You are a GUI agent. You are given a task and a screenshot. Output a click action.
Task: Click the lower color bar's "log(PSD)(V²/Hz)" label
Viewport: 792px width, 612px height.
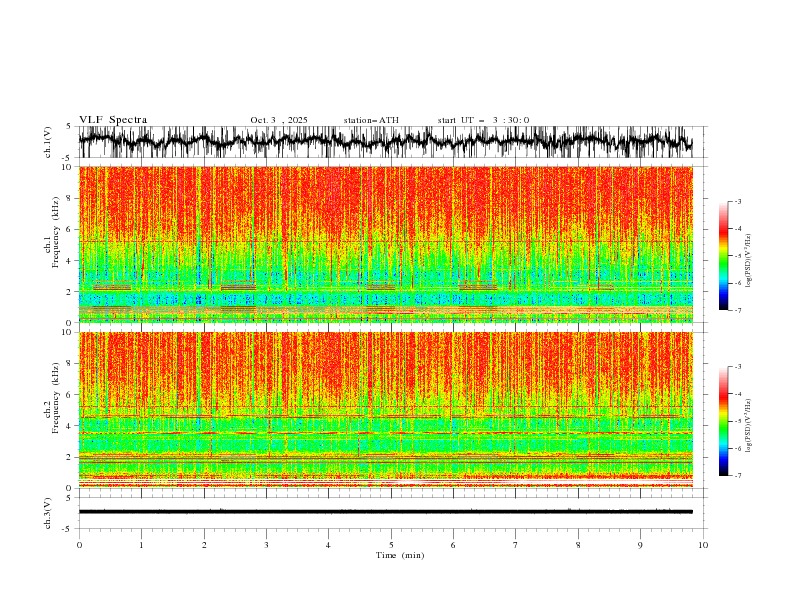pyautogui.click(x=748, y=425)
